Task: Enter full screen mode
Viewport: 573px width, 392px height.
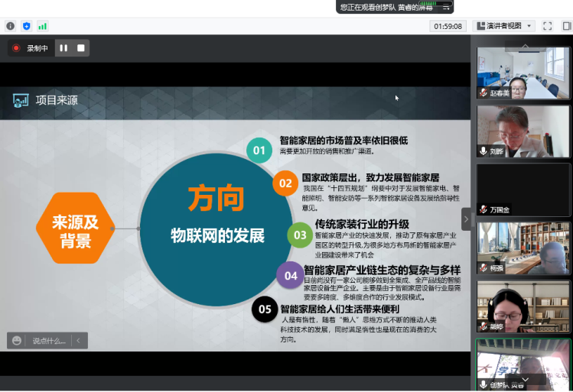Action: click(x=547, y=26)
